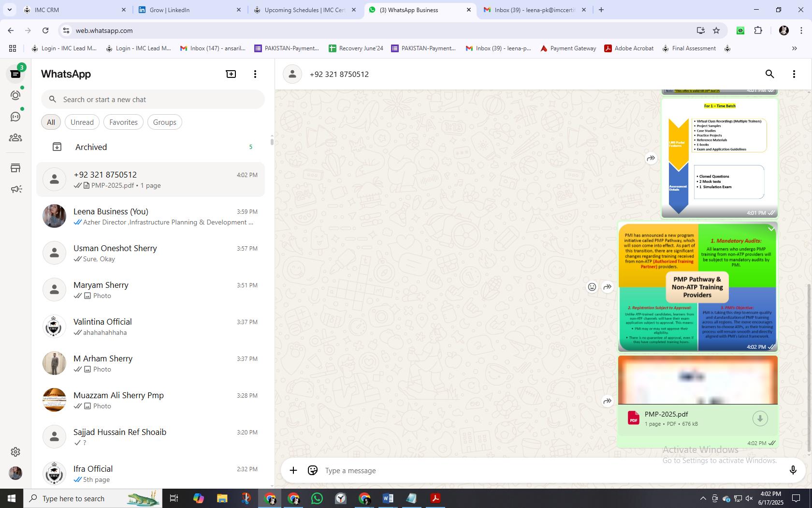This screenshot has height=508, width=812.
Task: Open profile picture at sidebar bottom
Action: (15, 473)
